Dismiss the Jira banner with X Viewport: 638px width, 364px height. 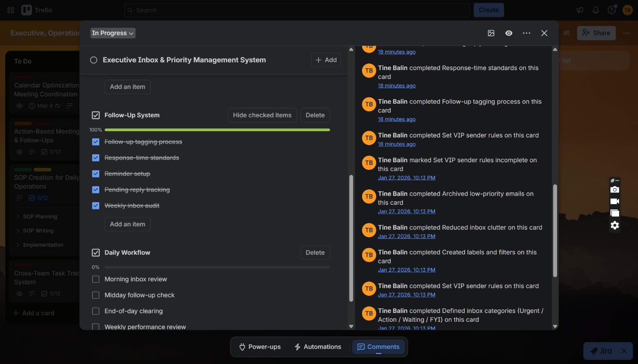[x=624, y=351]
